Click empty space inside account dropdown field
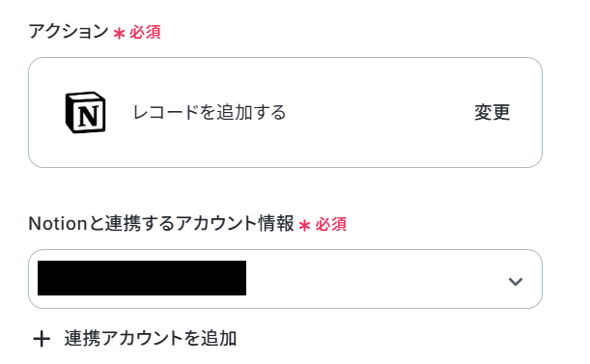Image resolution: width=590 pixels, height=364 pixels. [377, 279]
